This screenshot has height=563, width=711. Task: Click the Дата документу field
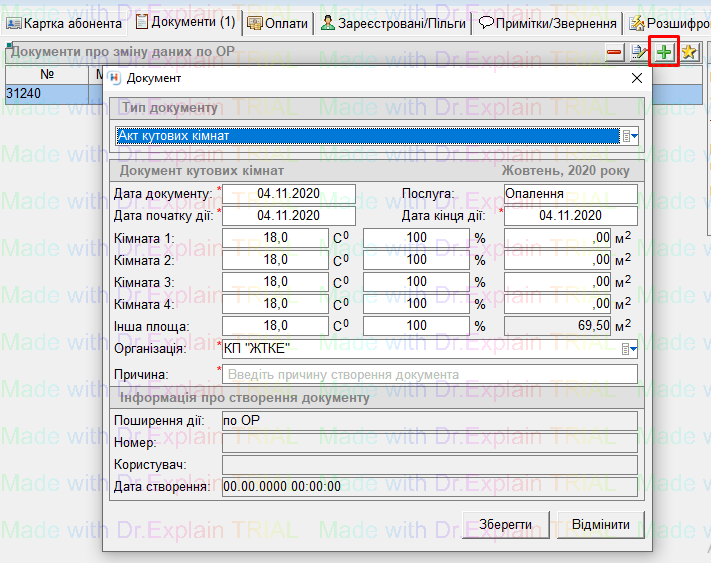[288, 193]
